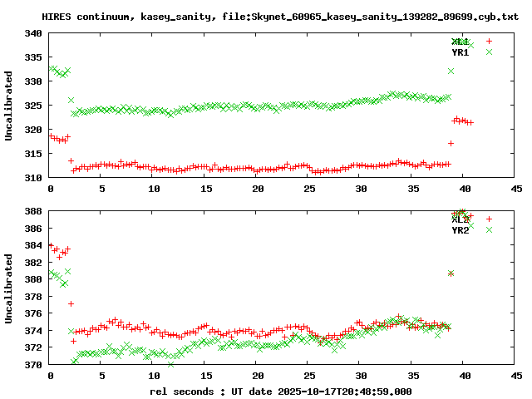Click y-axis tick value 325
The image size is (532, 399).
click(x=33, y=106)
